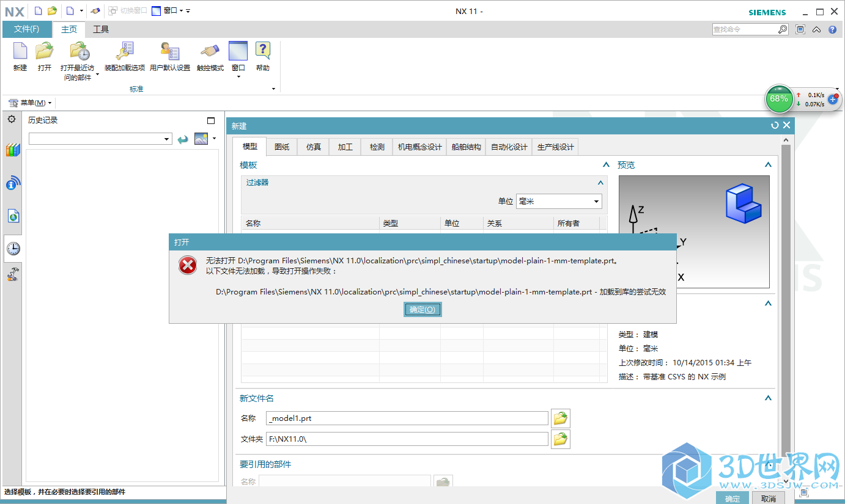Browse for file name folder icon next to 名称
Viewport: 845px width, 504px height.
pos(561,418)
